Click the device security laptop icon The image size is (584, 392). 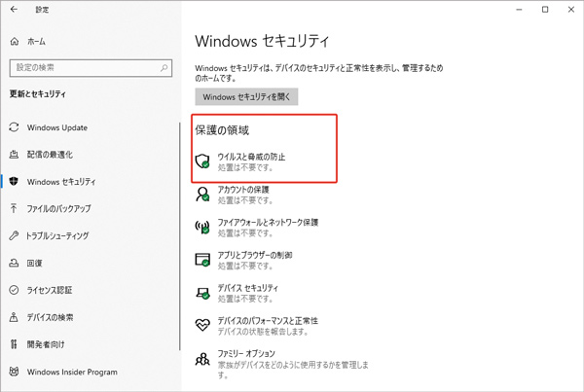(x=202, y=293)
